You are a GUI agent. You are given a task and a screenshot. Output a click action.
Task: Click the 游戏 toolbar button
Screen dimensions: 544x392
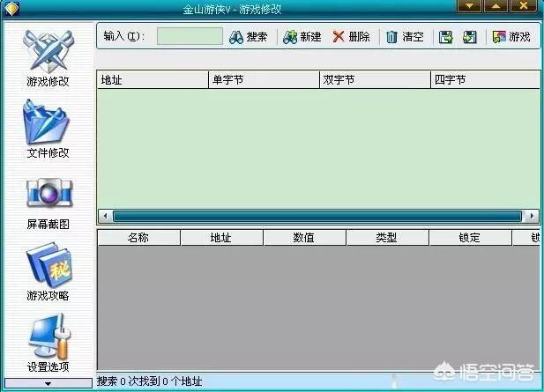click(511, 37)
